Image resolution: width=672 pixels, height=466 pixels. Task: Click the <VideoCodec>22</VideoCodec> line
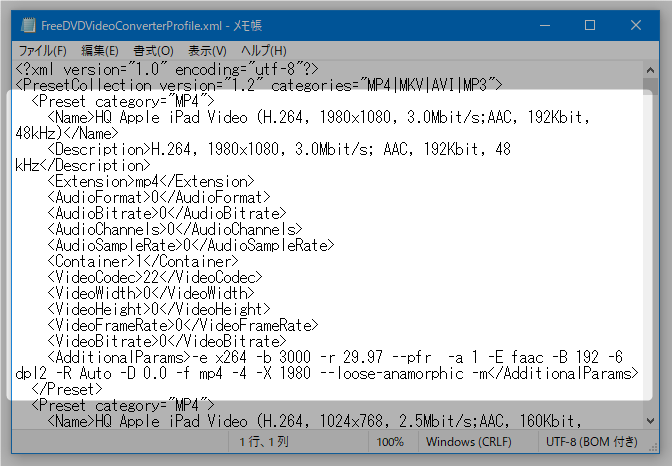[155, 278]
